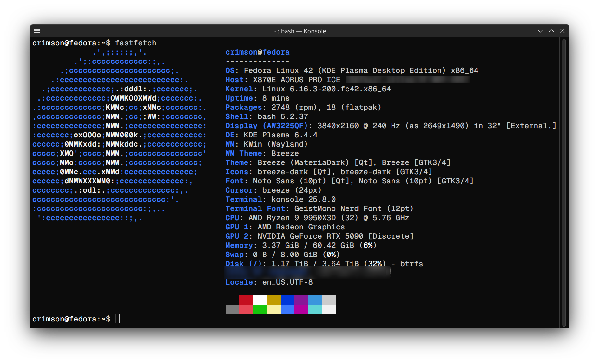Image resolution: width=599 pixels, height=364 pixels.
Task: Click the 'Disk (/): 1.17 TiB' line
Action: click(x=324, y=264)
